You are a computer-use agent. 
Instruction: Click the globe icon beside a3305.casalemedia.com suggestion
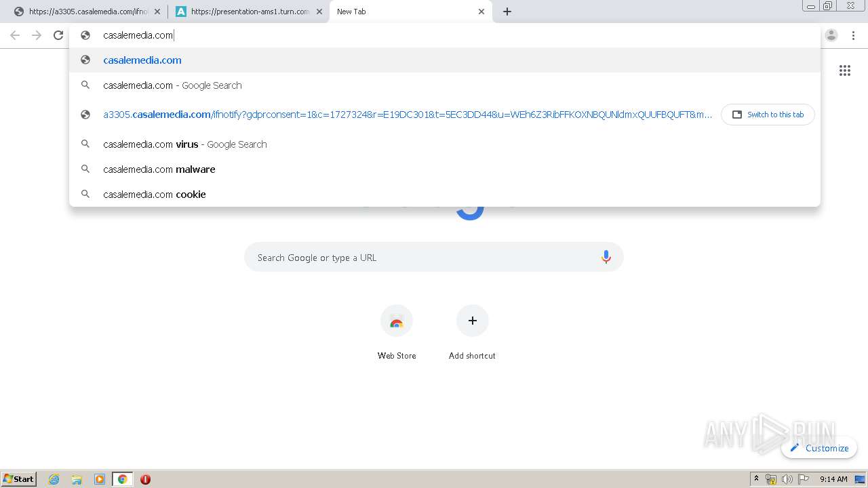coord(85,115)
